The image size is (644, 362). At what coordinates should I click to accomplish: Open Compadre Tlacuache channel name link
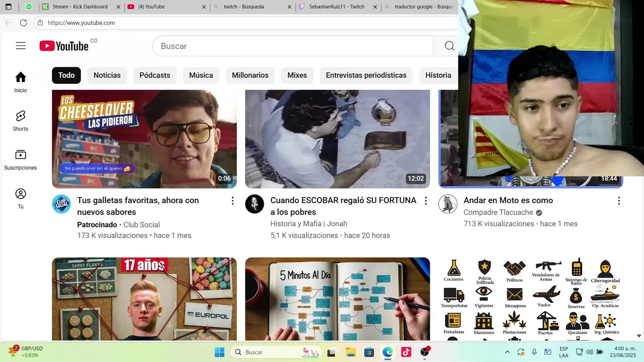pos(498,212)
